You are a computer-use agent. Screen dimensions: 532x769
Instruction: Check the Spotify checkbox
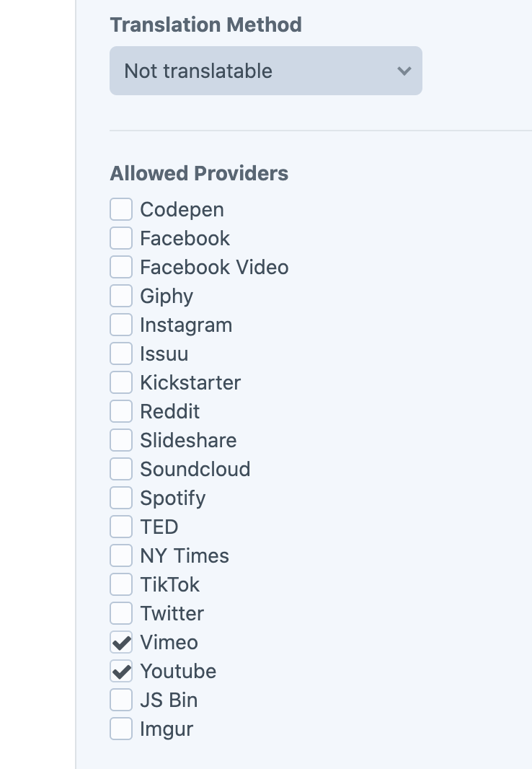pyautogui.click(x=120, y=498)
